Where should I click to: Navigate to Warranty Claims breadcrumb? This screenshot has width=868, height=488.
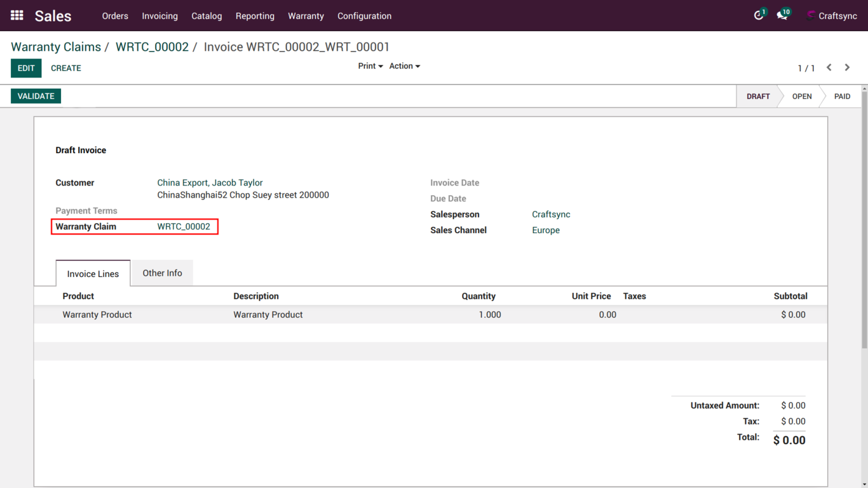point(56,47)
